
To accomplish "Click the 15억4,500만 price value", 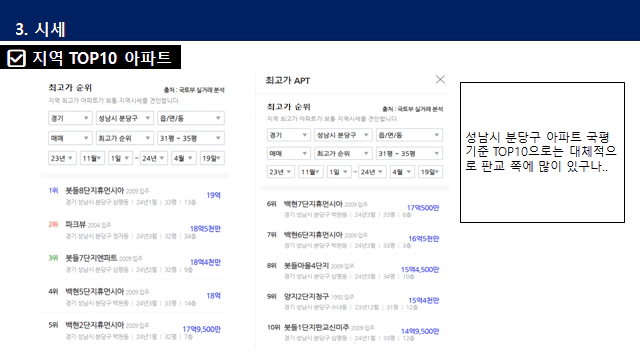I will click(420, 270).
